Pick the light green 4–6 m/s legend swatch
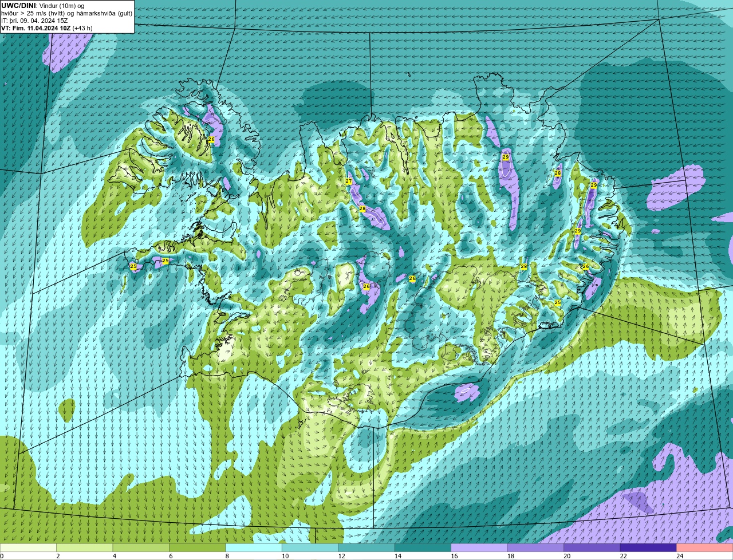Screen dimensions: 733x560 [141, 548]
